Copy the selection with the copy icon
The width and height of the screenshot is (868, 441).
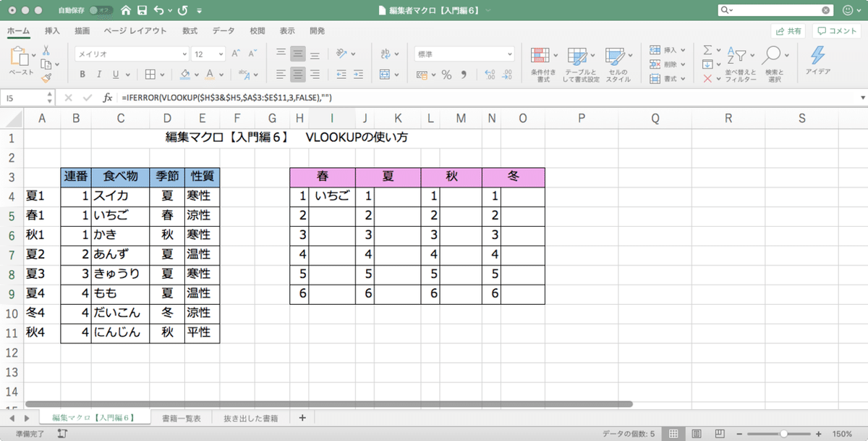click(x=46, y=64)
